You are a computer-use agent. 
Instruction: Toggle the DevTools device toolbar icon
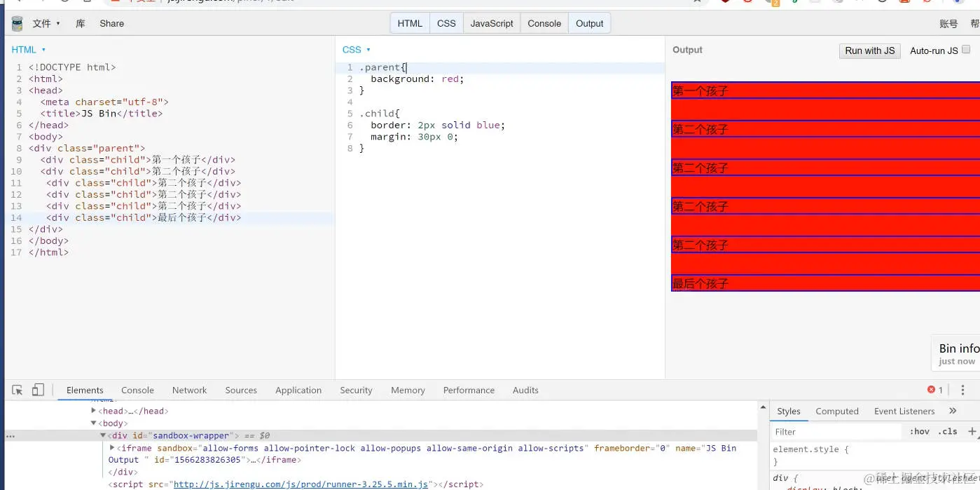[x=38, y=390]
